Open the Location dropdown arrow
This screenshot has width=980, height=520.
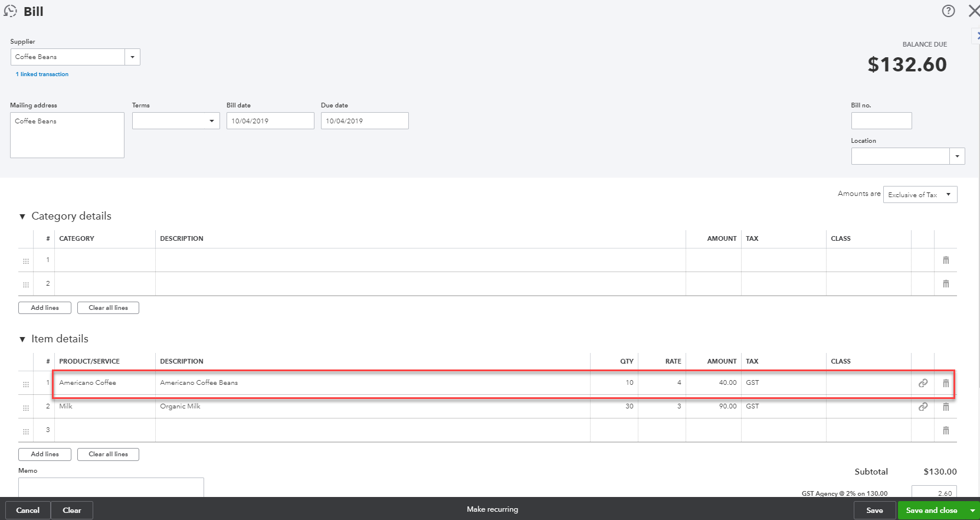957,156
